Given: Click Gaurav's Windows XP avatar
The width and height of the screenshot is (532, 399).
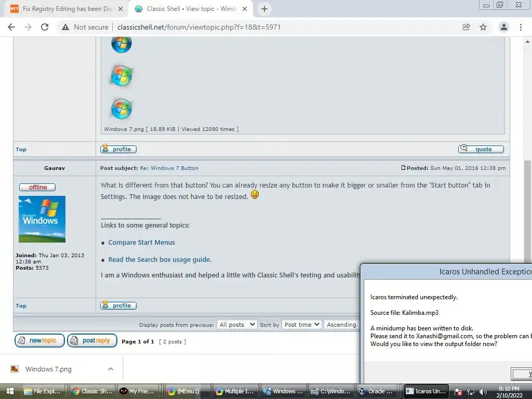Looking at the screenshot, I should point(42,219).
